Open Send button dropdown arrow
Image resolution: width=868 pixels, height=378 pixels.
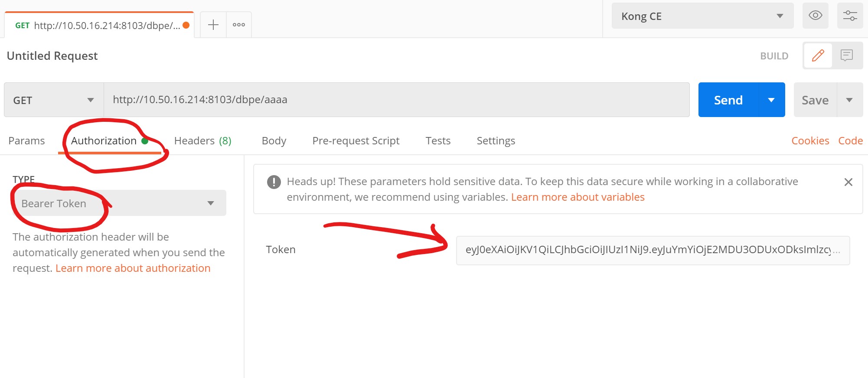tap(771, 100)
